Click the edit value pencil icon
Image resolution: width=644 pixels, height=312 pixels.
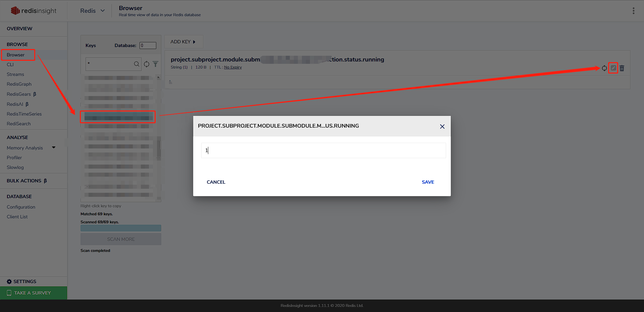[x=613, y=68]
